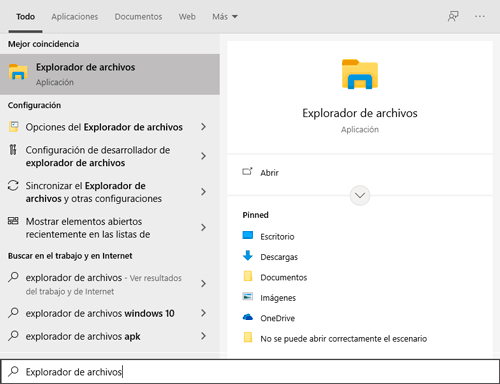Click the search input field
The width and height of the screenshot is (500, 384).
pyautogui.click(x=250, y=371)
